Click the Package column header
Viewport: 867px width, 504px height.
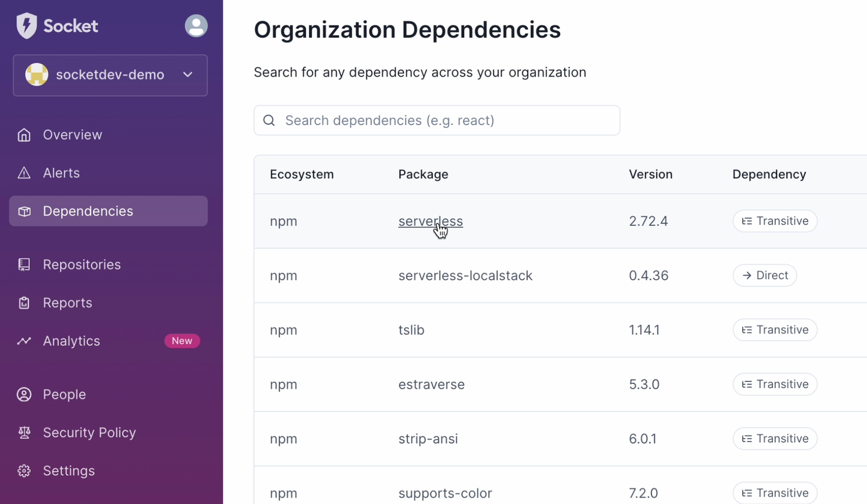point(423,174)
